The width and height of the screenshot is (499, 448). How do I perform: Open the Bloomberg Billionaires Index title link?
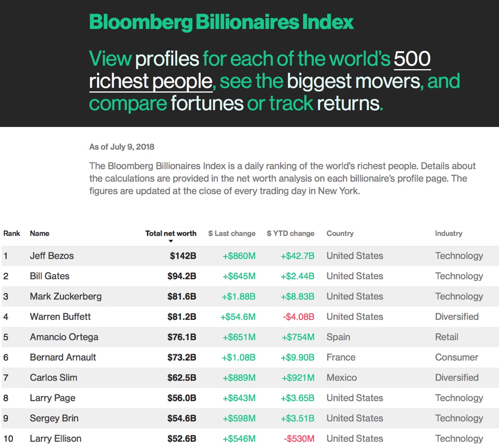tap(221, 22)
